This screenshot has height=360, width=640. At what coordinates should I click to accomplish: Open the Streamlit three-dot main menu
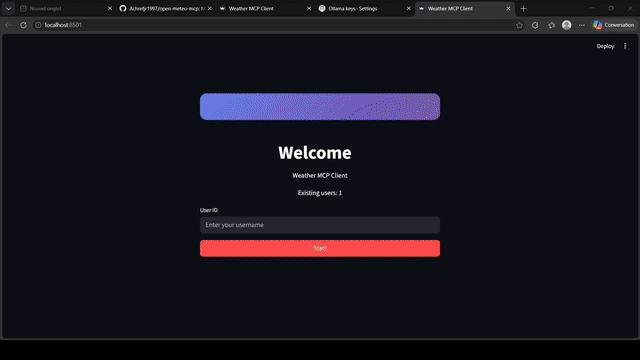tap(625, 46)
